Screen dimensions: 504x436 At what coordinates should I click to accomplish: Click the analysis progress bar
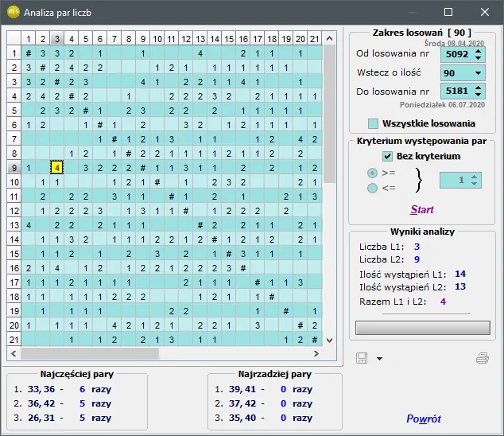point(422,327)
